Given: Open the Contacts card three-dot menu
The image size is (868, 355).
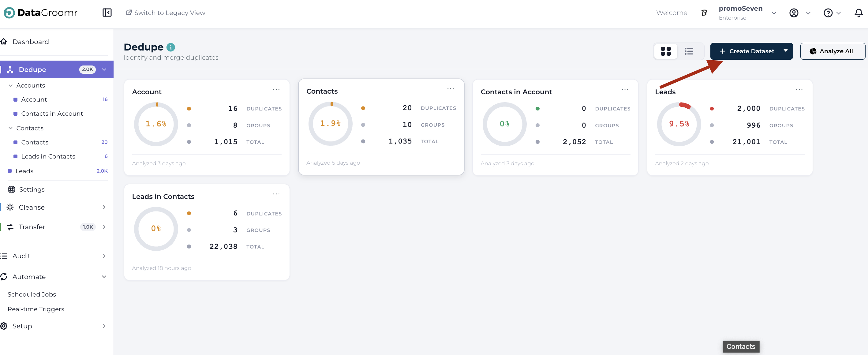Looking at the screenshot, I should pos(450,88).
